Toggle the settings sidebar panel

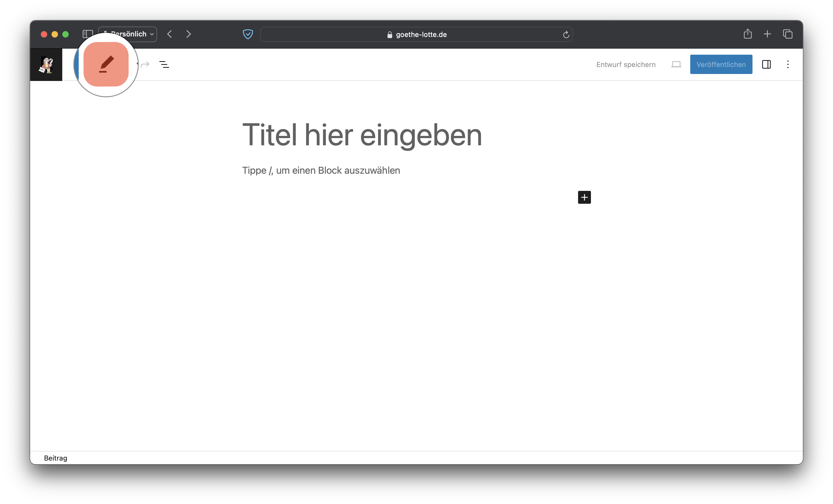tap(766, 64)
